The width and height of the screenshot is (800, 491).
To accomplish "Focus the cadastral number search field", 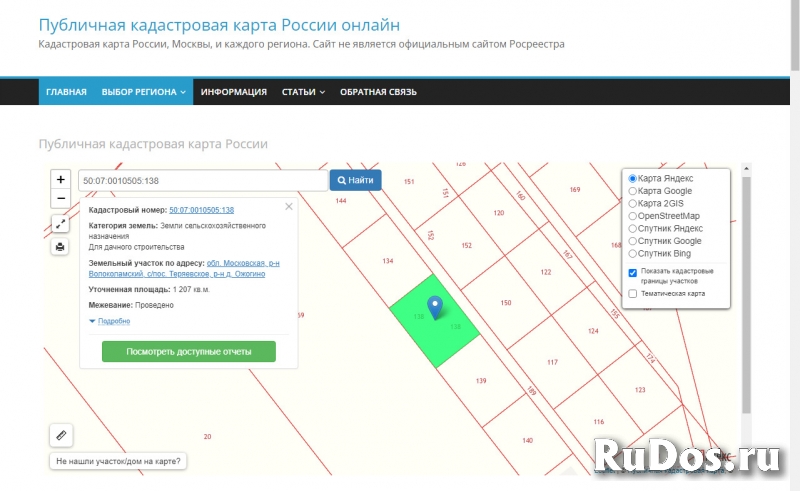I will pos(203,181).
